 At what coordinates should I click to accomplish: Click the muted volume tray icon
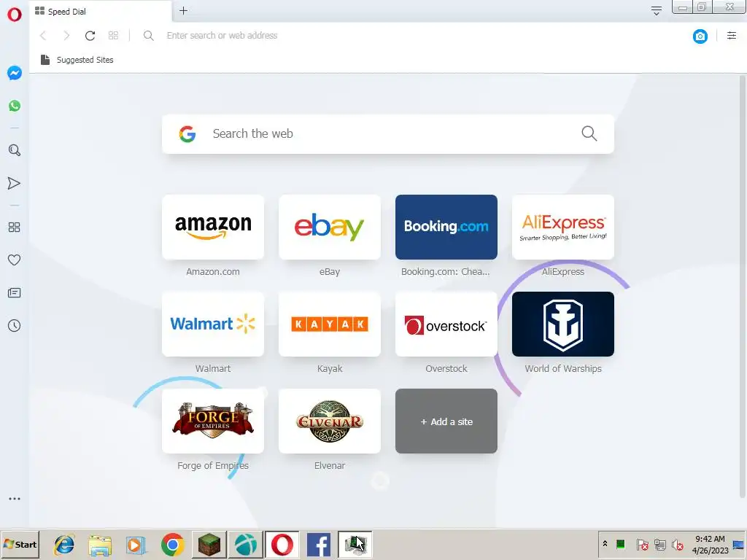677,544
